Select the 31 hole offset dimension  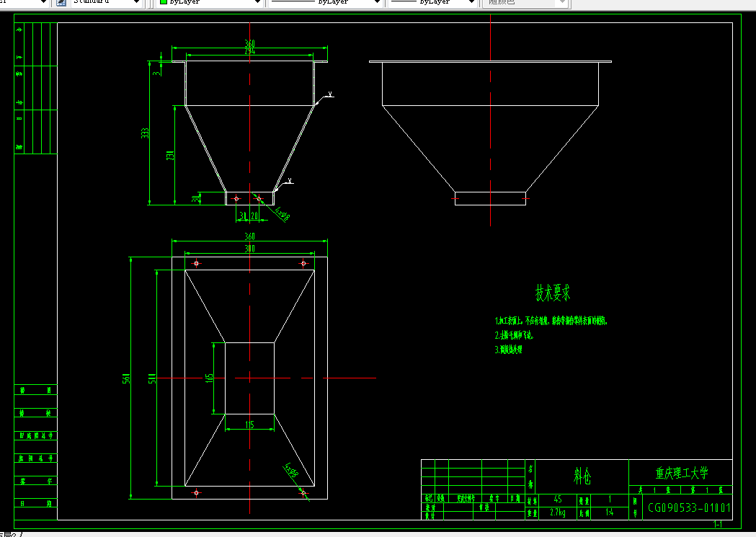point(243,216)
